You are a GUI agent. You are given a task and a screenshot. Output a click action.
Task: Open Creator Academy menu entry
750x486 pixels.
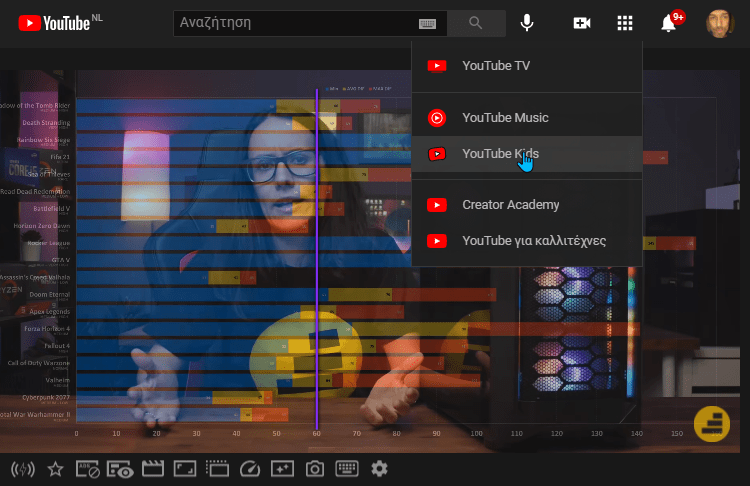tap(527, 205)
